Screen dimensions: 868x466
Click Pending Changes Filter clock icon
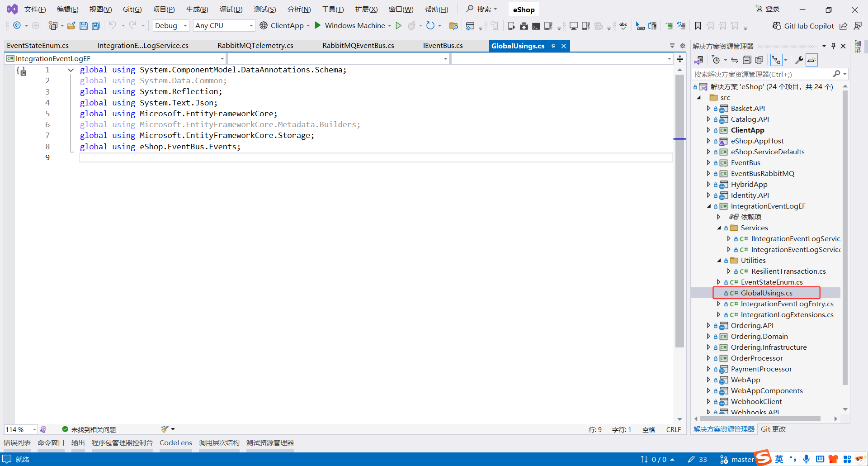pos(716,60)
